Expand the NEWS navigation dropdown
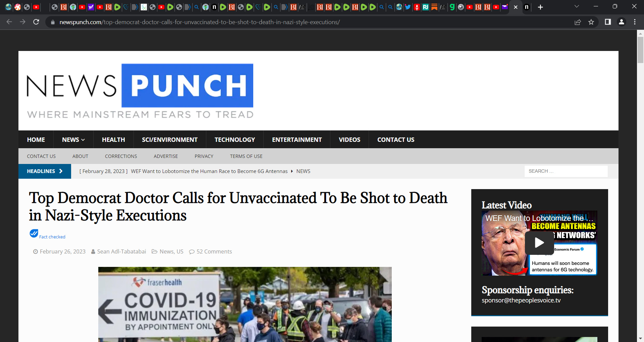This screenshot has height=342, width=644. pos(73,139)
